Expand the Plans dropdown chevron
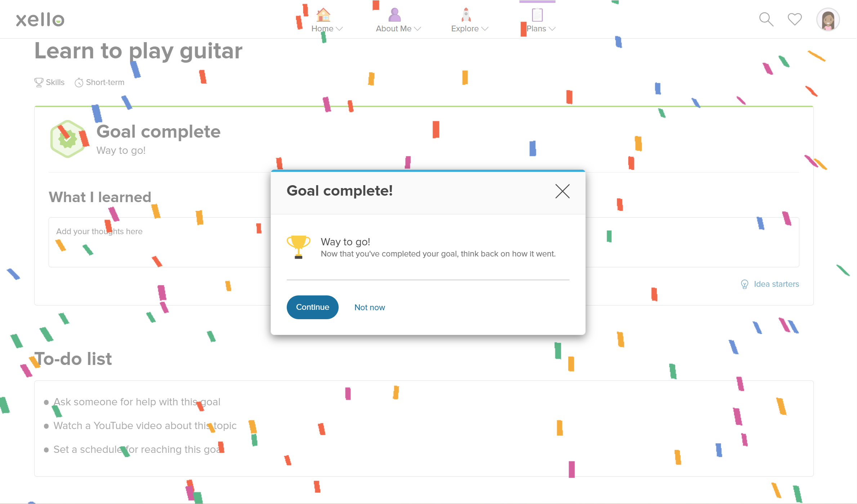Screen dimensions: 857x504 click(552, 29)
